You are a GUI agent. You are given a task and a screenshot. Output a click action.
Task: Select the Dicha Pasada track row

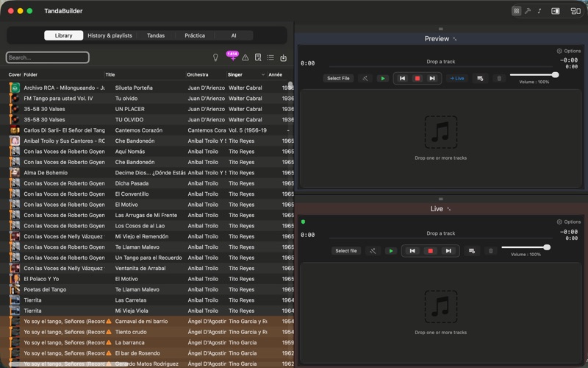tap(147, 183)
